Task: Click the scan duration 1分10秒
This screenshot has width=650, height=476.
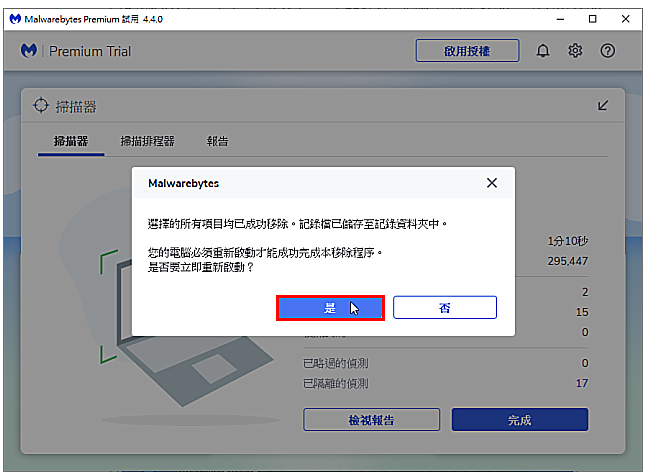Action: 568,241
